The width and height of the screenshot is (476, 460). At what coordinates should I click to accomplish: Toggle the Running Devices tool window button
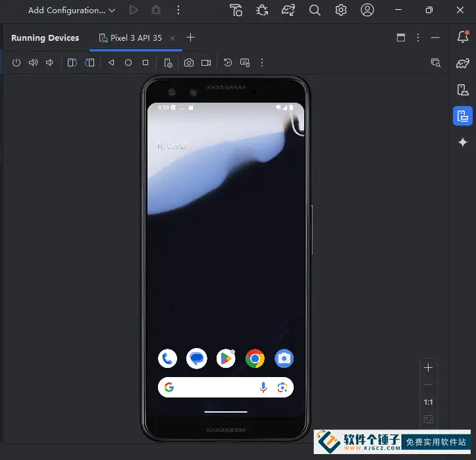tap(462, 116)
